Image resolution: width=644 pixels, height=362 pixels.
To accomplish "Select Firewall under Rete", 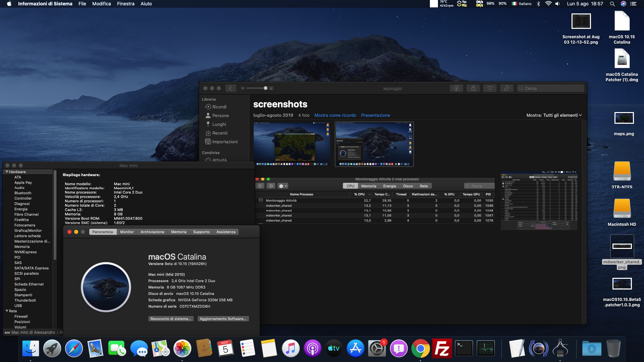I will tap(21, 316).
